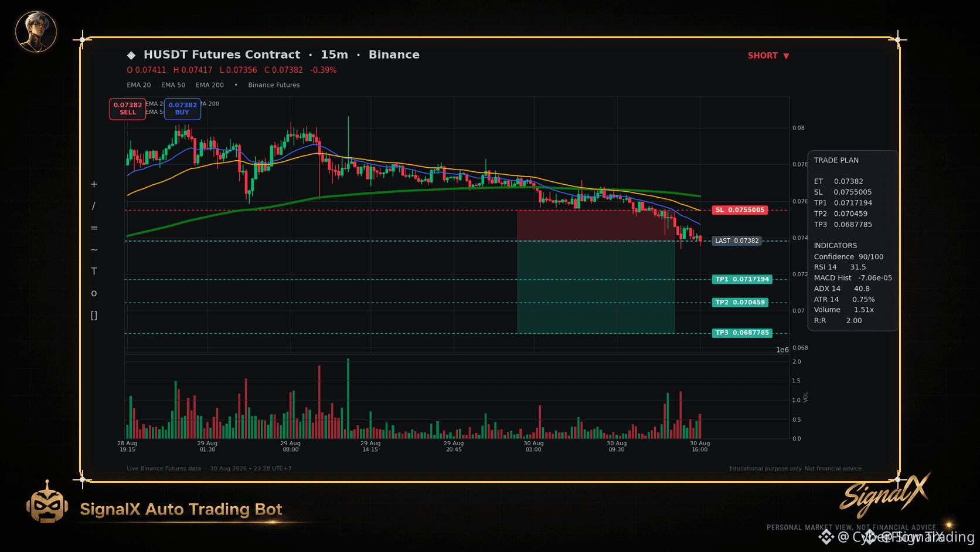This screenshot has width=980, height=552.
Task: Click the HUSDT Futures Contract title
Action: pyautogui.click(x=222, y=55)
